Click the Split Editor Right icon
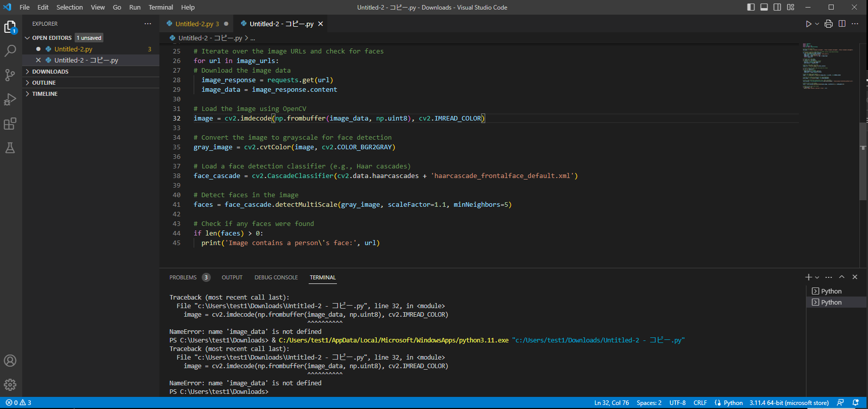This screenshot has height=409, width=868. (x=842, y=24)
